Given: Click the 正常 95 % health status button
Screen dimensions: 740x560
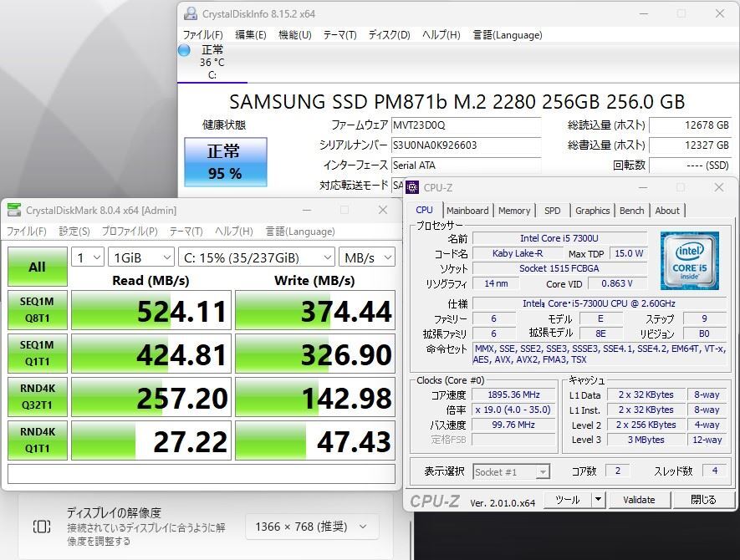Looking at the screenshot, I should coord(226,162).
